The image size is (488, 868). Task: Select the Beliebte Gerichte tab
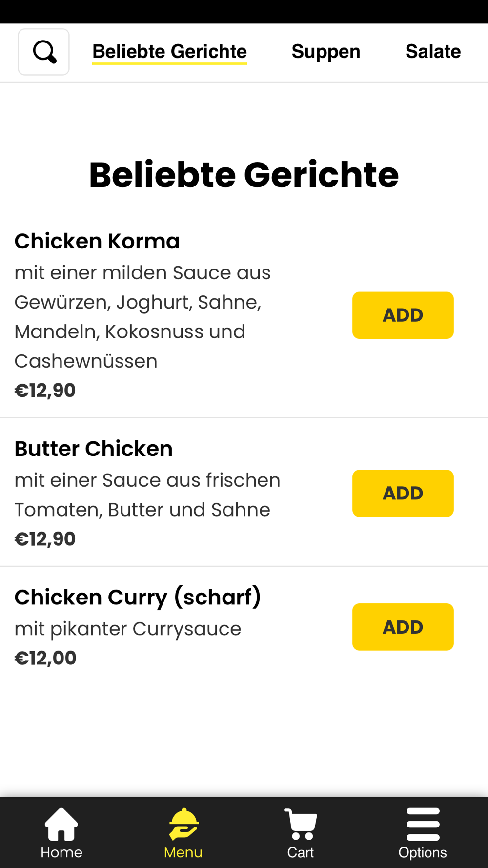tap(170, 51)
